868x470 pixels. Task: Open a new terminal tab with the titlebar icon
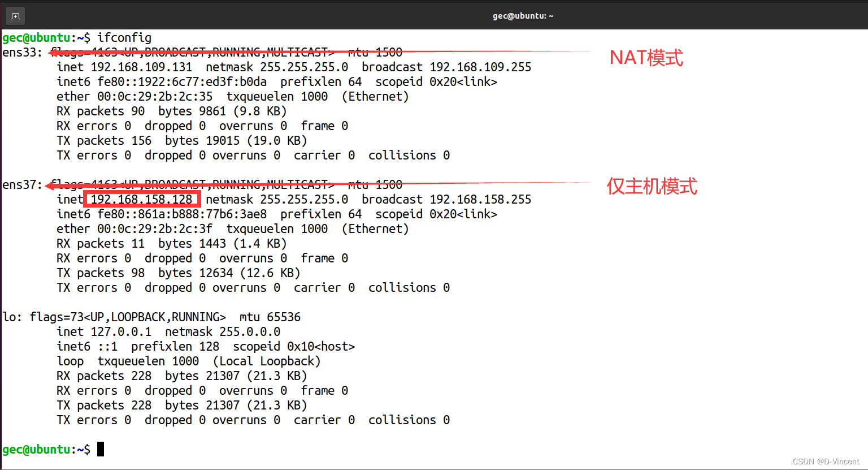(15, 16)
